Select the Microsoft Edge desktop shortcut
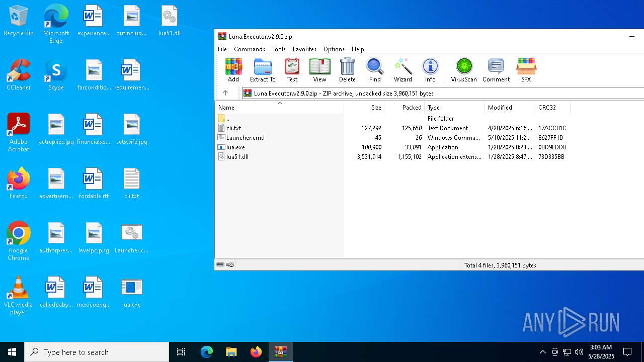Image resolution: width=644 pixels, height=362 pixels. pos(56,23)
